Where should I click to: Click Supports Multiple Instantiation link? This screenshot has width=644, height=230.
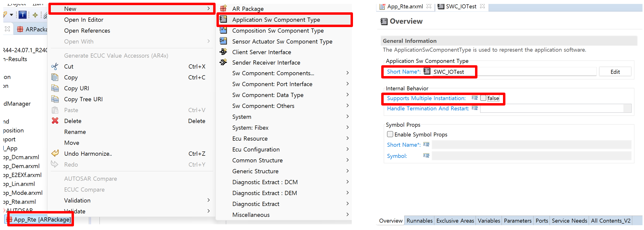pyautogui.click(x=426, y=98)
